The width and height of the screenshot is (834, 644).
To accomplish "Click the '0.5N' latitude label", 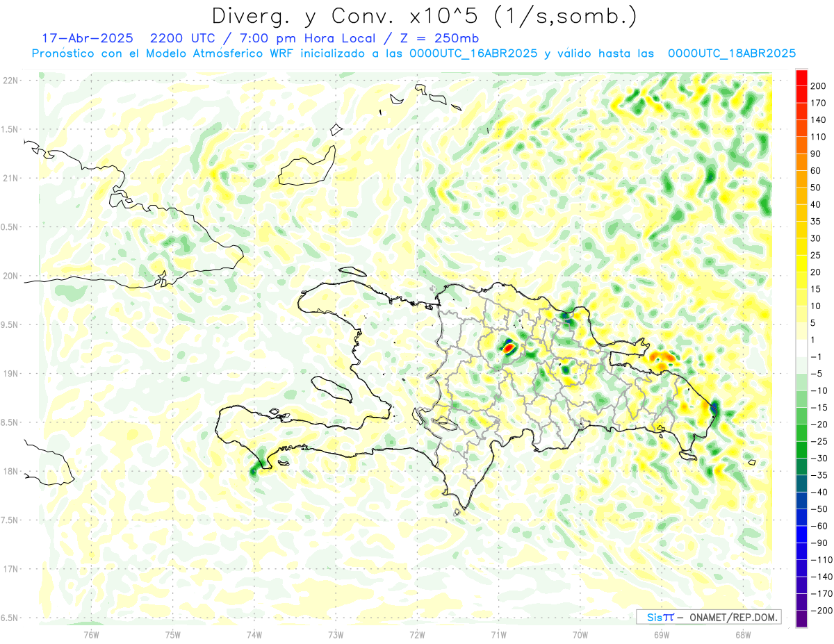I will [x=10, y=227].
